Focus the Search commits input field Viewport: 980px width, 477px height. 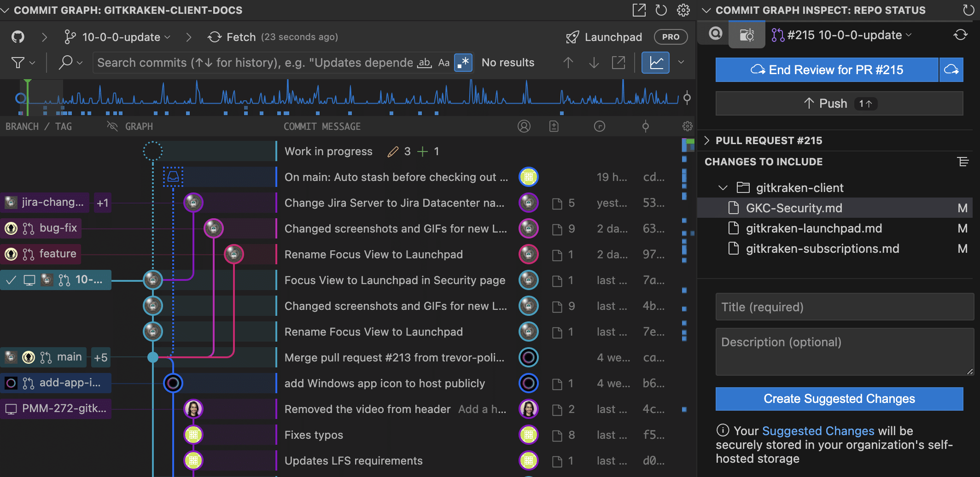256,63
